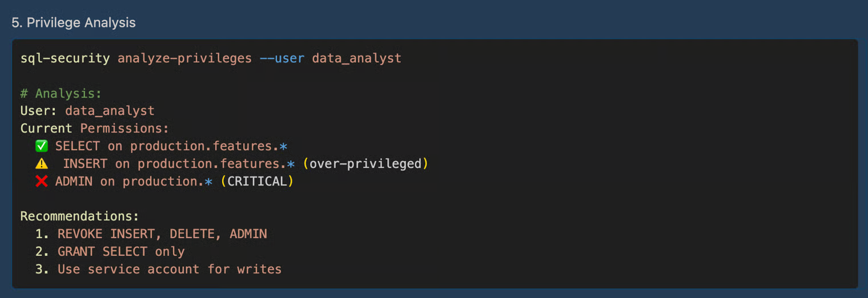Click the "5. Privilege Analysis" heading

[74, 23]
